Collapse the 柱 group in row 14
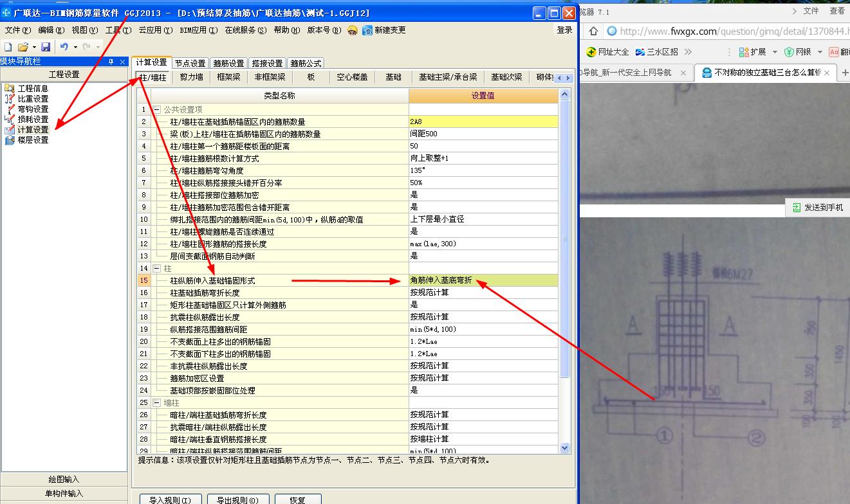This screenshot has width=850, height=504. pos(158,268)
